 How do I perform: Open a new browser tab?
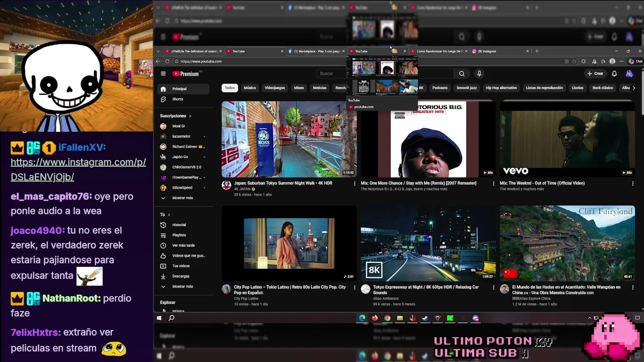point(537,51)
